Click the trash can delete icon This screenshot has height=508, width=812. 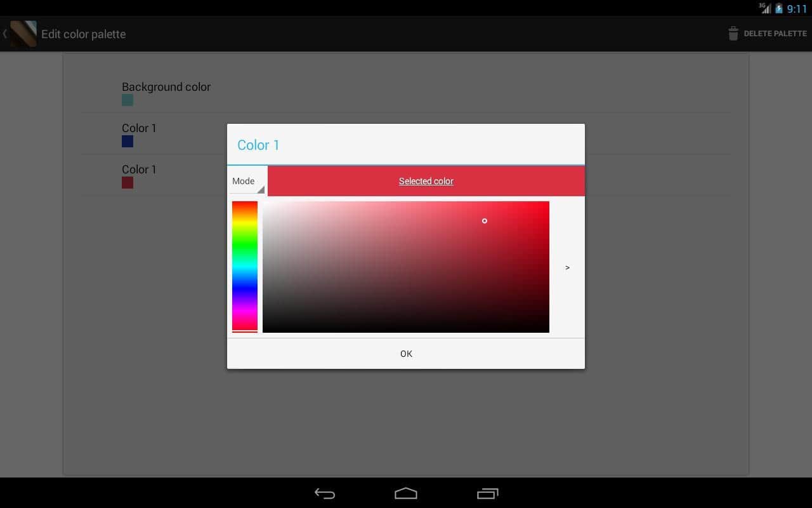click(x=733, y=34)
